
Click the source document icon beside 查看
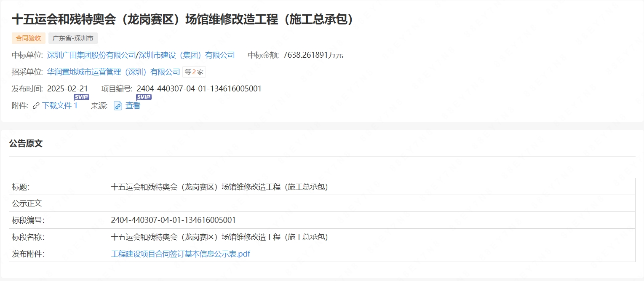pyautogui.click(x=118, y=106)
